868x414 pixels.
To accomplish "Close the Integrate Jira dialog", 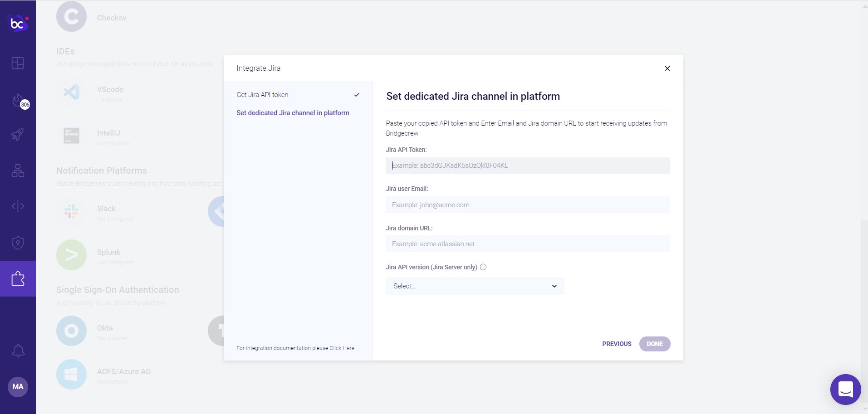I will coord(667,68).
